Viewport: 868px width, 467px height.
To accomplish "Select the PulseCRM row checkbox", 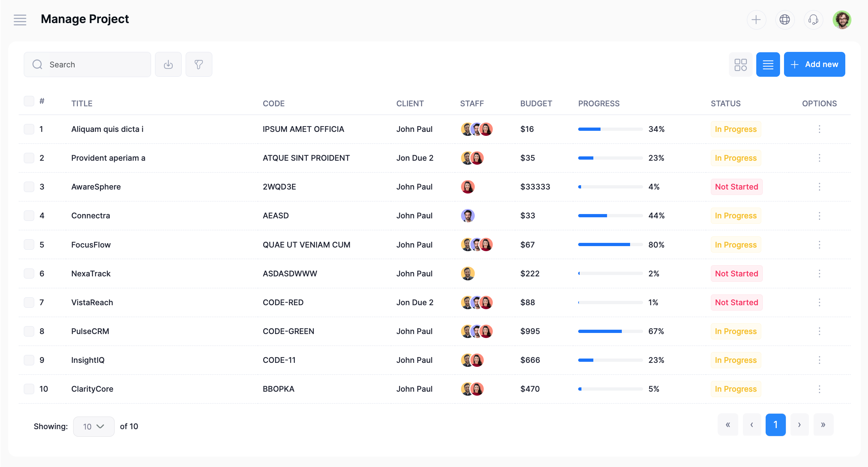I will coord(29,331).
